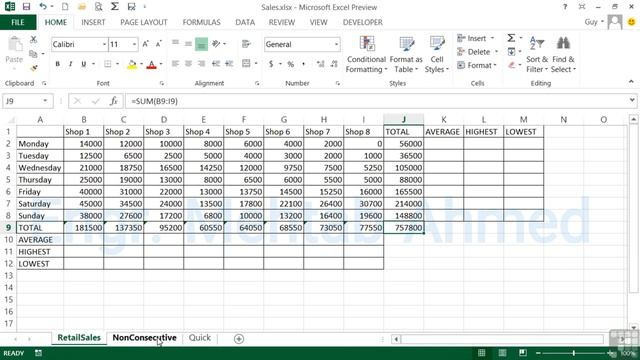Click the Wrap Text icon
The height and width of the screenshot is (360, 640).
pos(246,43)
